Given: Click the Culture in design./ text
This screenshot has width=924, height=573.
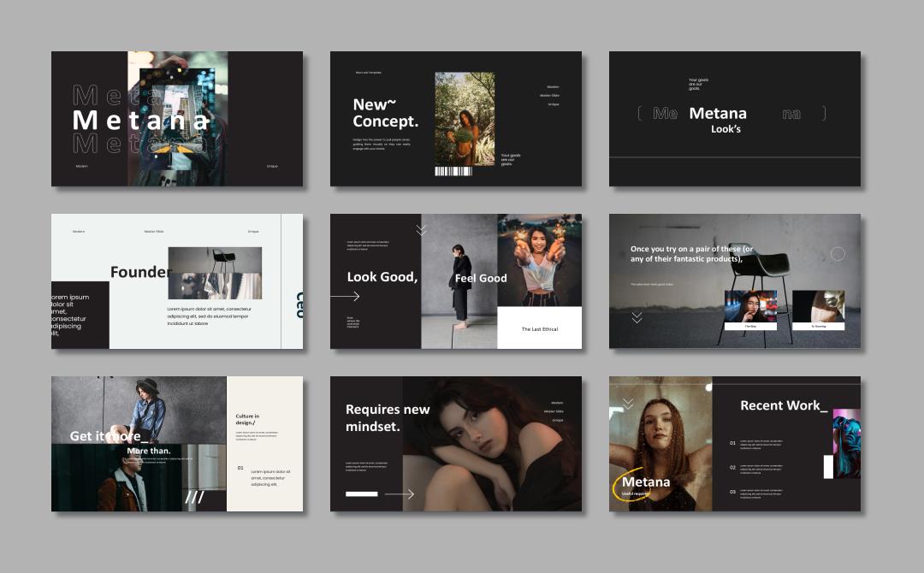Looking at the screenshot, I should [247, 419].
